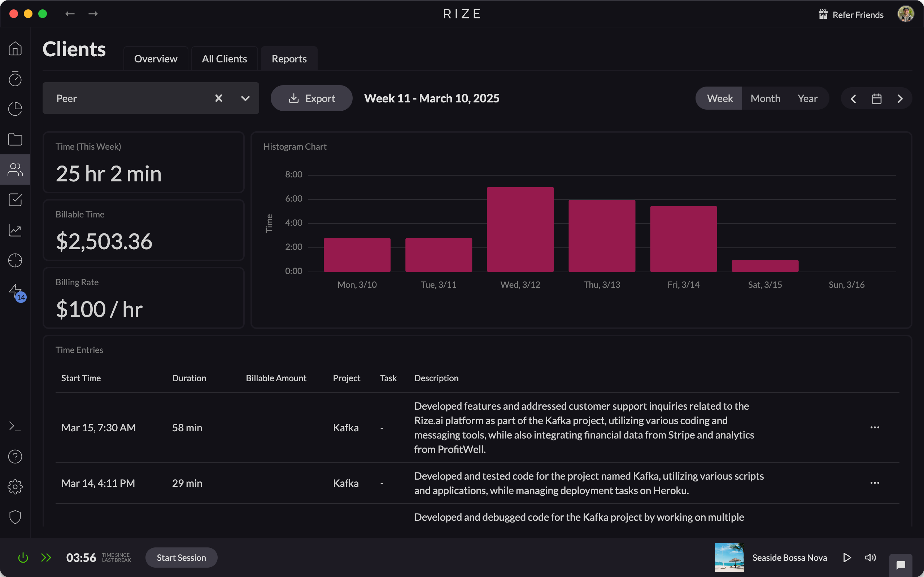Open the Analytics trend chart sidebar icon

(x=15, y=230)
